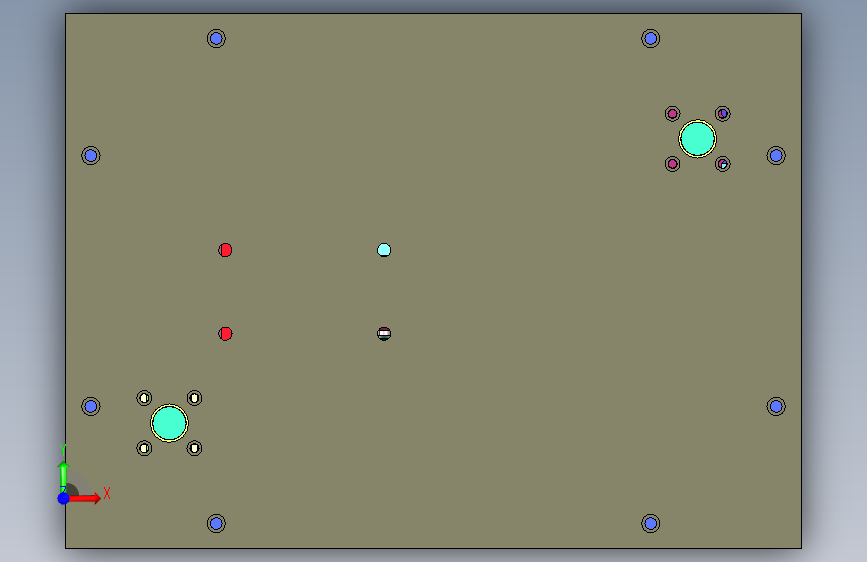Image resolution: width=867 pixels, height=562 pixels.
Task: Select the upper blue hole on right edge
Action: pos(776,155)
